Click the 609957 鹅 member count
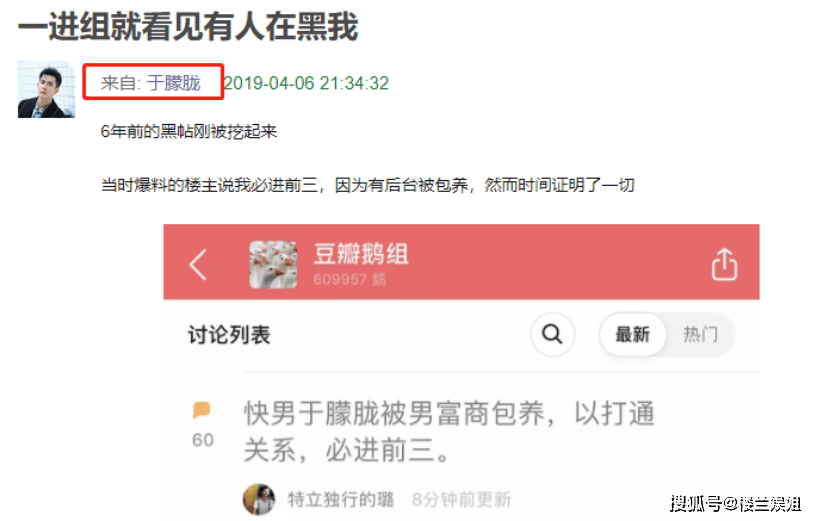 pyautogui.click(x=349, y=280)
